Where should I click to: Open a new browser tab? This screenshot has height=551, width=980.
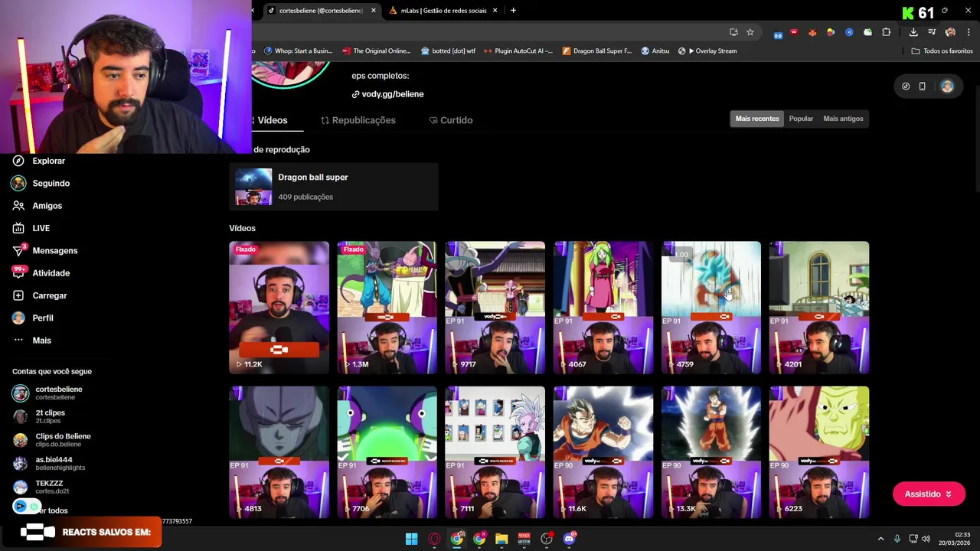click(513, 11)
